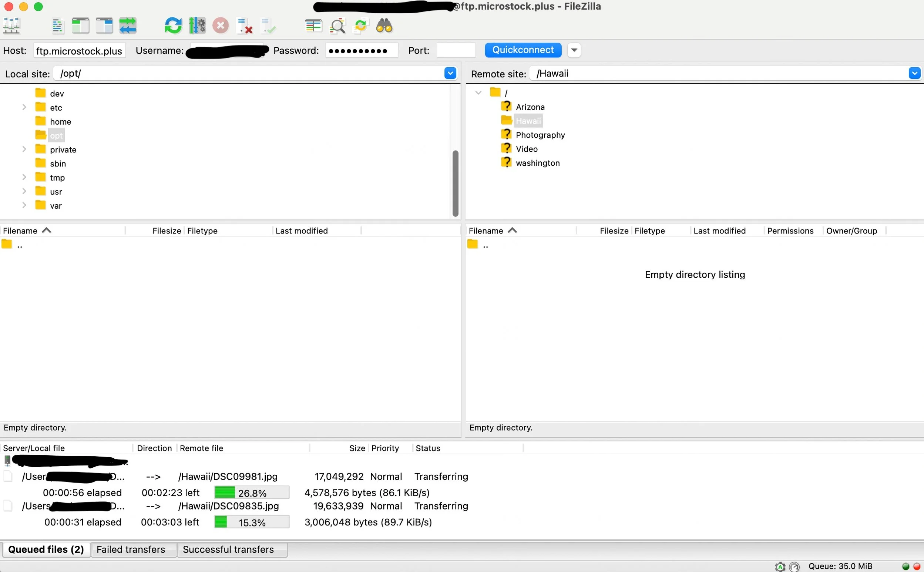Image resolution: width=924 pixels, height=572 pixels.
Task: Toggle transfer queue display icon
Action: pyautogui.click(x=128, y=26)
